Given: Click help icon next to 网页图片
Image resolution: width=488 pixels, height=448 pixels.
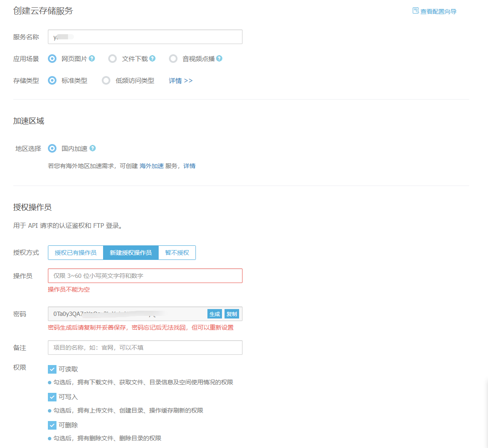Looking at the screenshot, I should point(92,59).
